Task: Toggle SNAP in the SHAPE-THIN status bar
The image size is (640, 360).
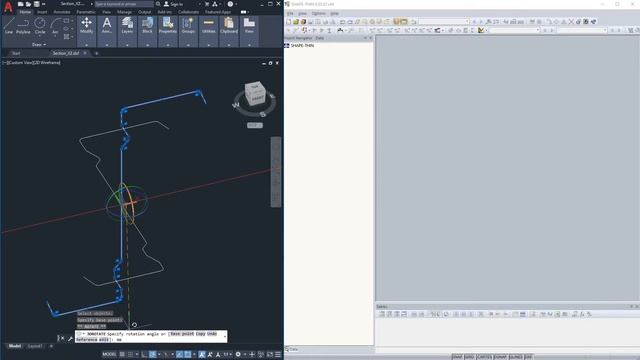Action: [x=457, y=357]
